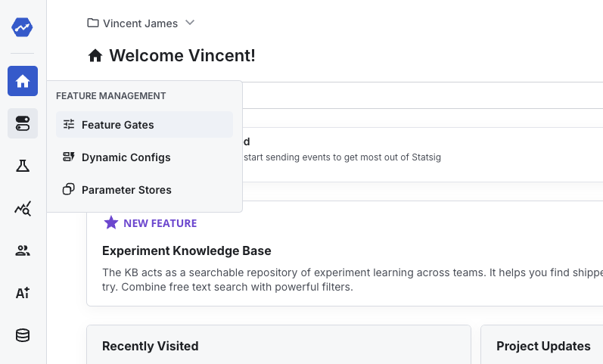
Task: Expand the Vincent James project dropdown
Action: click(x=190, y=23)
